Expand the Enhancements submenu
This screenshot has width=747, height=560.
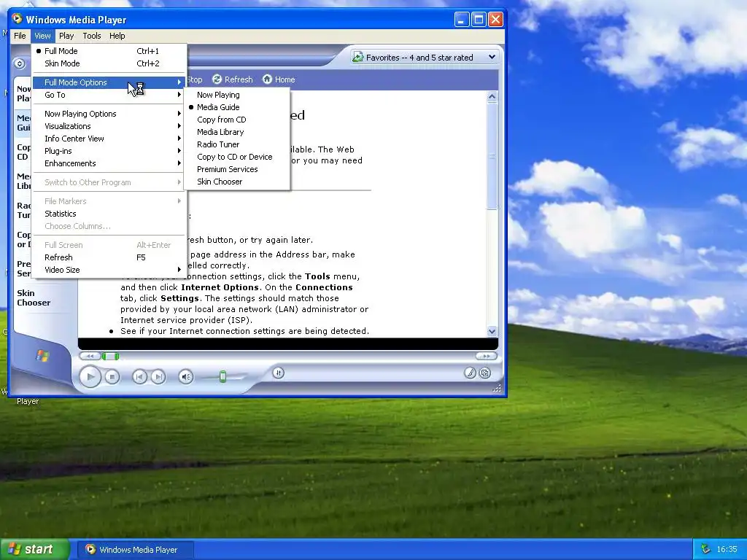tap(109, 163)
